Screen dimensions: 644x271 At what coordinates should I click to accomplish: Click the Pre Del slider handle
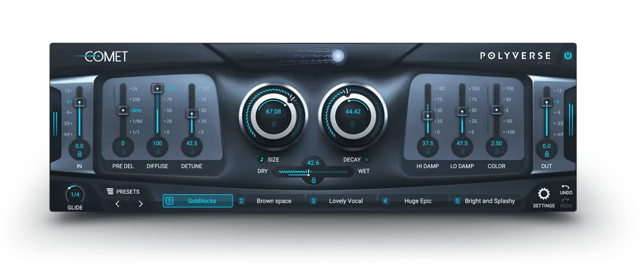123,110
